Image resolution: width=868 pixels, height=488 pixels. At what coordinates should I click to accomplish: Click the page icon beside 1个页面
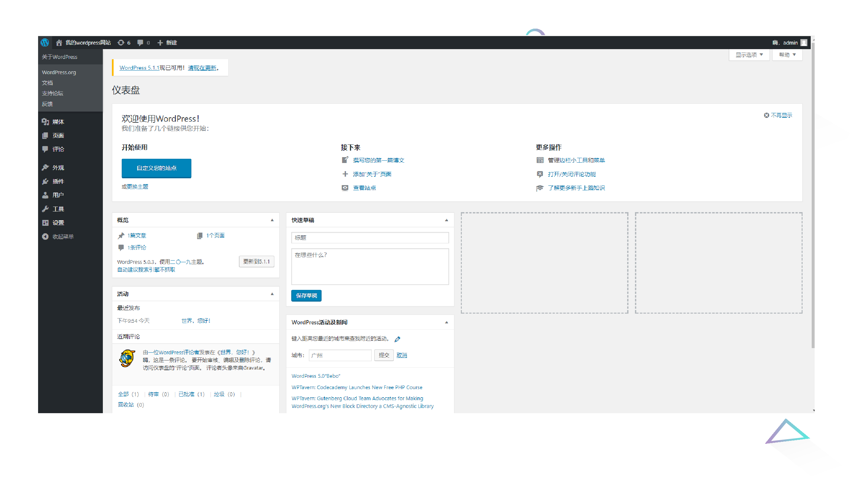pyautogui.click(x=200, y=236)
